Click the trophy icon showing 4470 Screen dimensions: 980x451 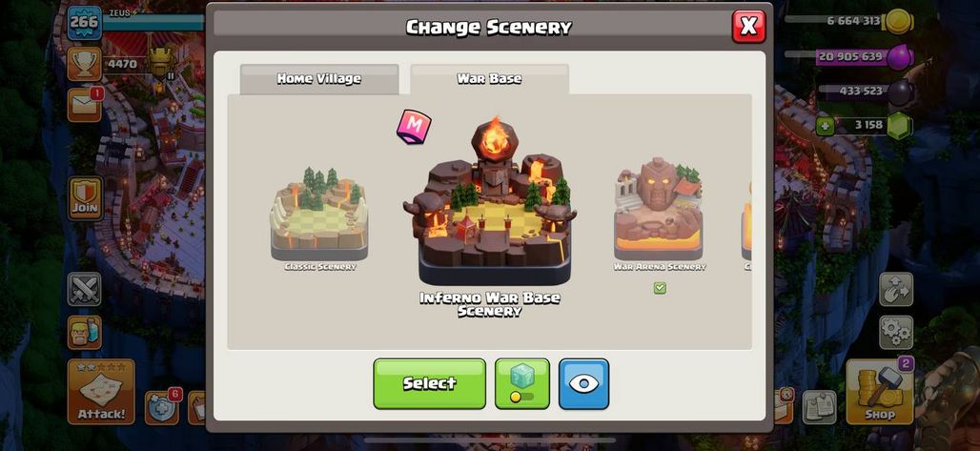point(85,64)
